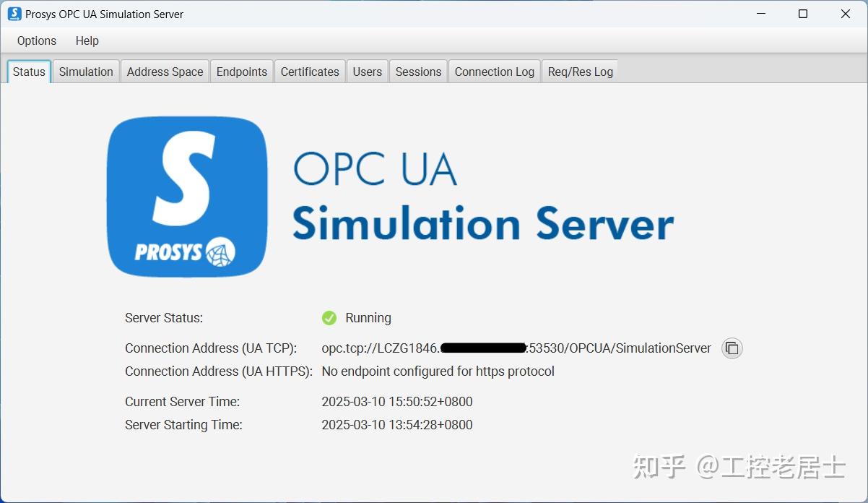
Task: Click the green Running status checkmark
Action: [x=329, y=317]
